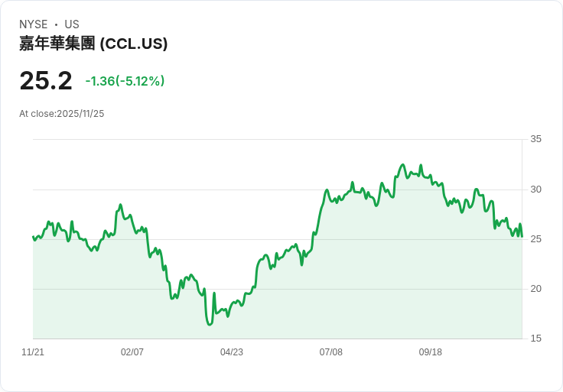Click the current price 25.2
This screenshot has width=563, height=392.
click(46, 80)
